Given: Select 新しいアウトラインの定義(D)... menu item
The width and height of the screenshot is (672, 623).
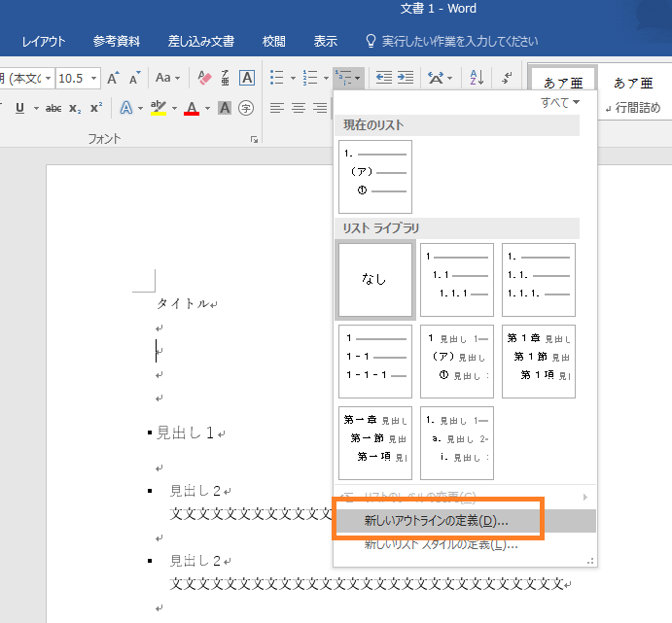Looking at the screenshot, I should pos(465,521).
